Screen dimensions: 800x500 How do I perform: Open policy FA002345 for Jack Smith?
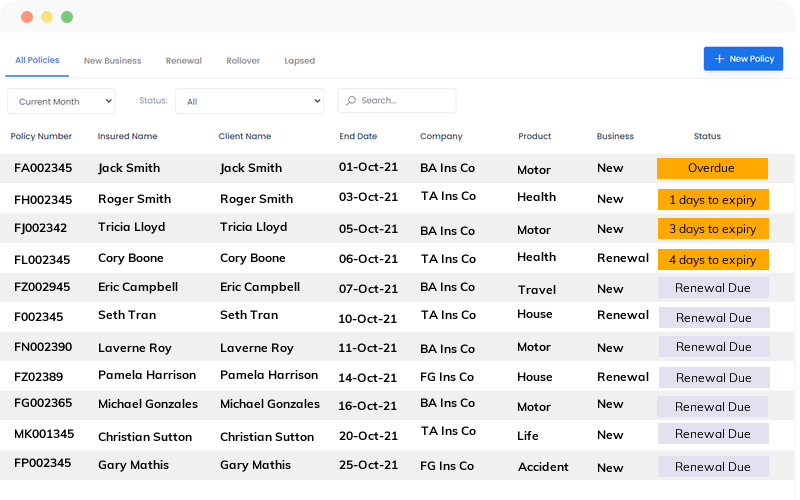[x=43, y=168]
